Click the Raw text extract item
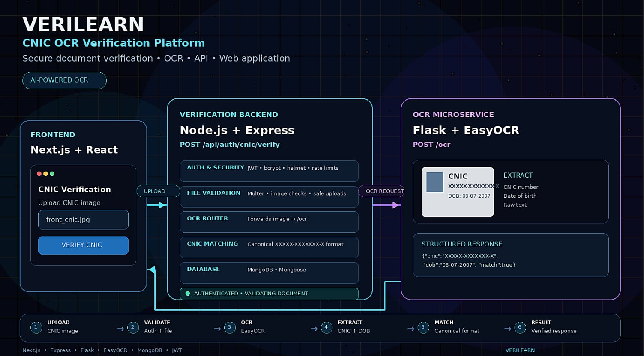This screenshot has height=356, width=644. click(x=515, y=205)
